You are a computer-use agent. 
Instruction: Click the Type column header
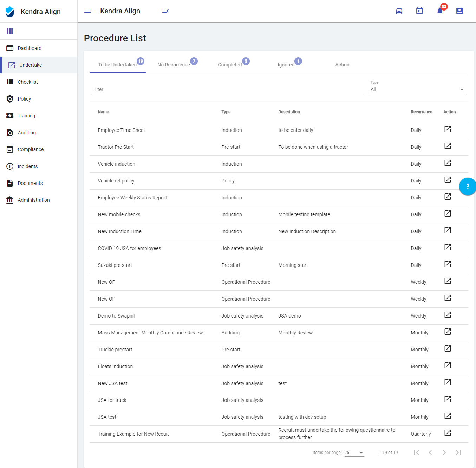[x=226, y=112]
